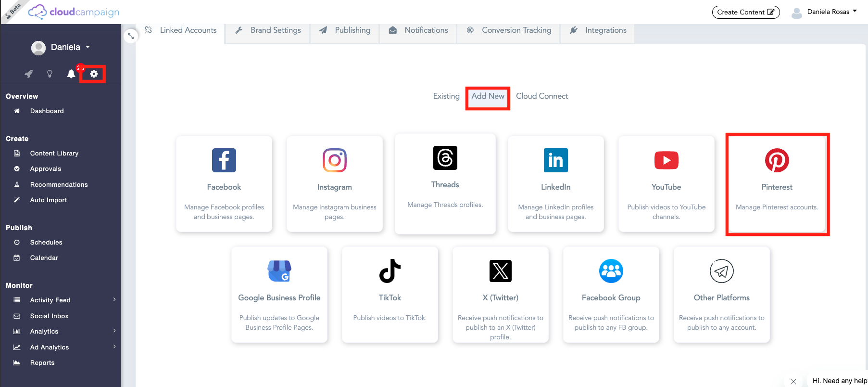
Task: Click the Facebook Group people icon
Action: (x=611, y=271)
